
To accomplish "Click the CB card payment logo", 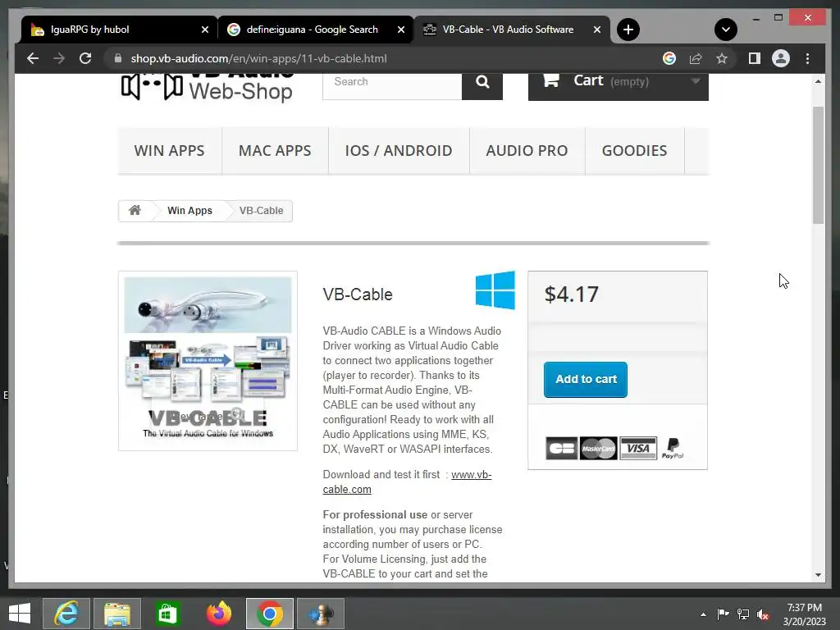I will click(x=561, y=449).
